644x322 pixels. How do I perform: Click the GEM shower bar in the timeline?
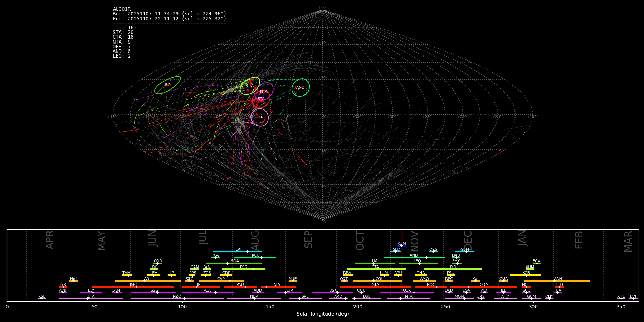[x=465, y=252]
